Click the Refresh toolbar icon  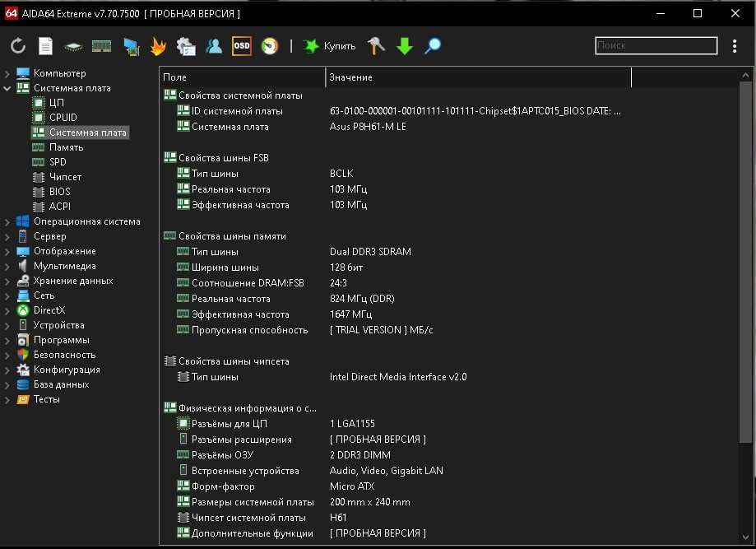pyautogui.click(x=18, y=46)
